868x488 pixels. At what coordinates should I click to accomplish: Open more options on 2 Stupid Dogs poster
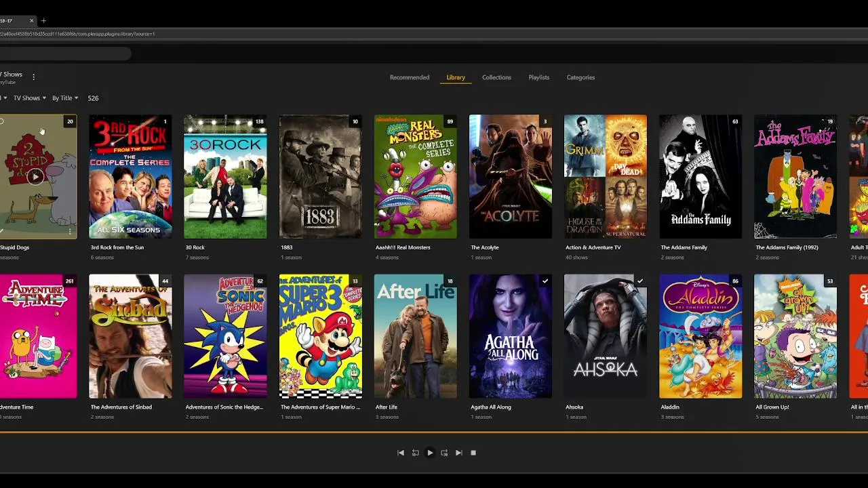(x=69, y=231)
